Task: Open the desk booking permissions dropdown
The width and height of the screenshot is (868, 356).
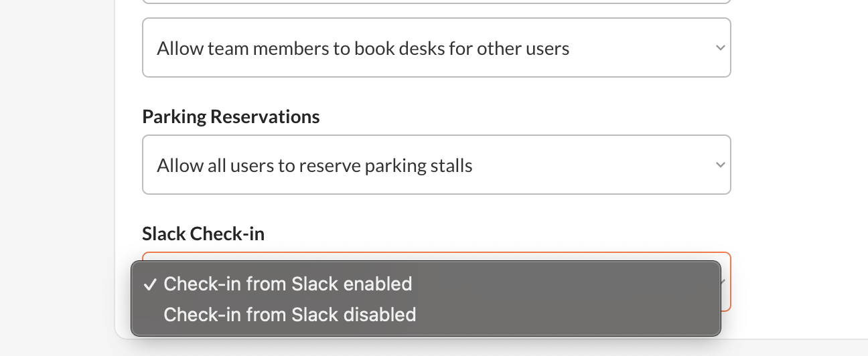Action: (x=435, y=48)
